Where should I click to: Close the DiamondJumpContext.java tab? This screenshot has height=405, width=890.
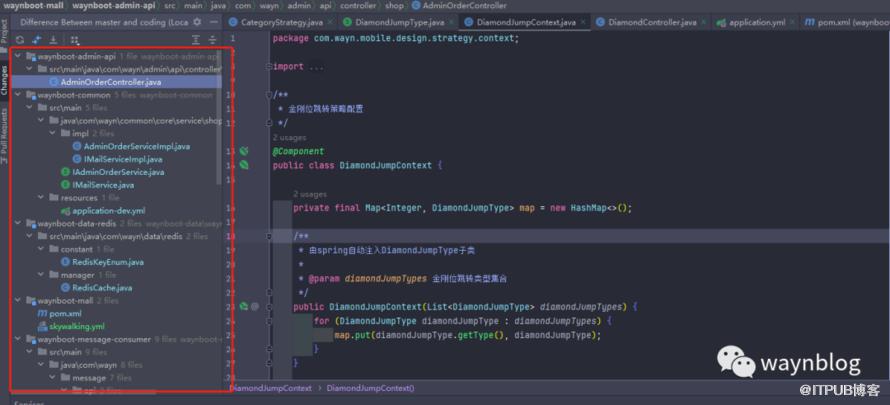point(583,21)
